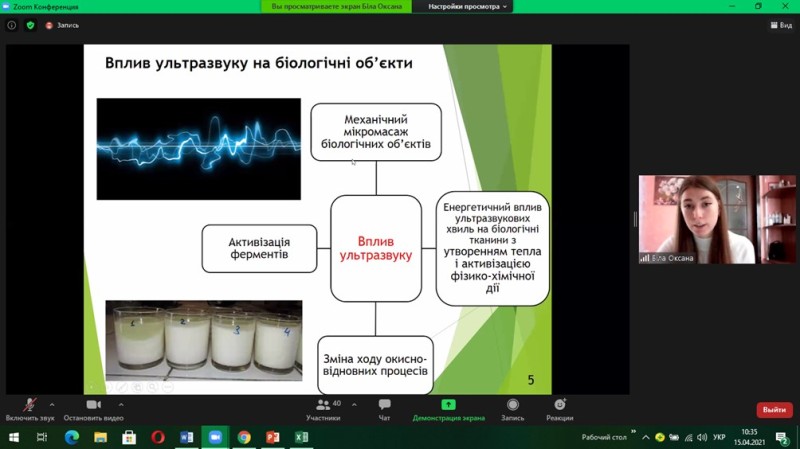Minimize the Zoom window
Screen dimensions: 800x449
[x=732, y=6]
